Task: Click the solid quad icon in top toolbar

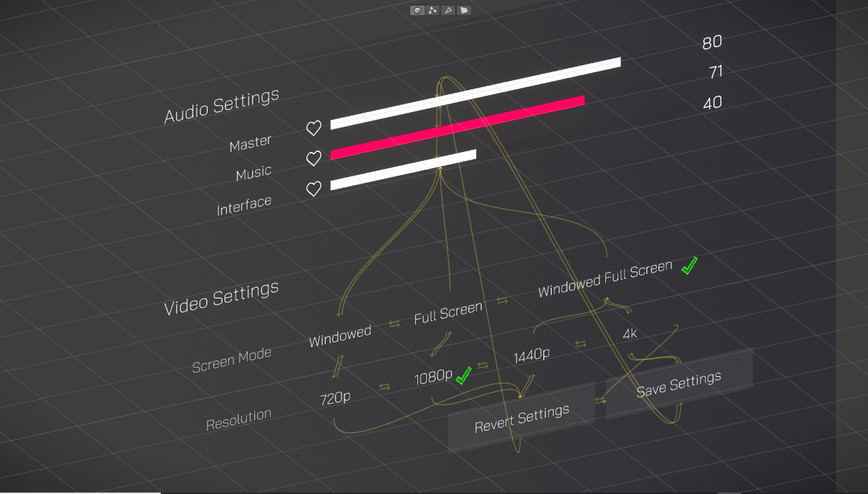Action: tap(464, 10)
